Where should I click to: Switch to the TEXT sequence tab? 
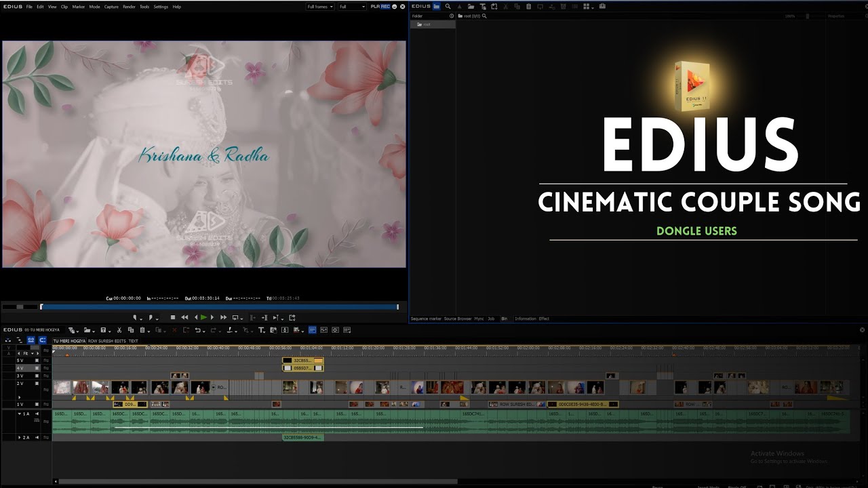point(133,341)
